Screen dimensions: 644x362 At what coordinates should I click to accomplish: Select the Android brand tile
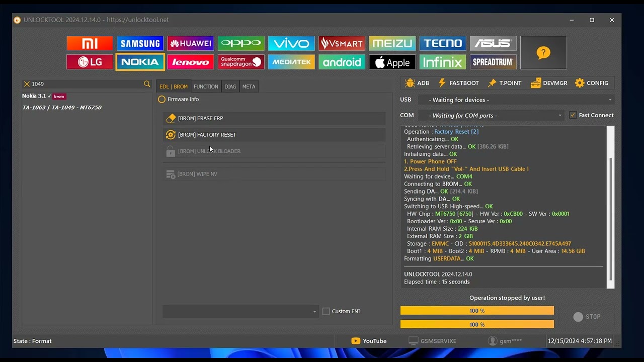(342, 62)
